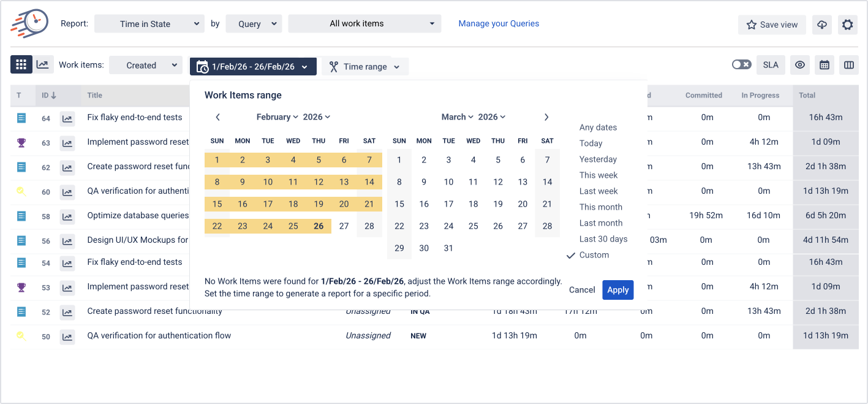Screen dimensions: 868x404
Task: Pick March 15 in the calendar
Action: tap(399, 204)
